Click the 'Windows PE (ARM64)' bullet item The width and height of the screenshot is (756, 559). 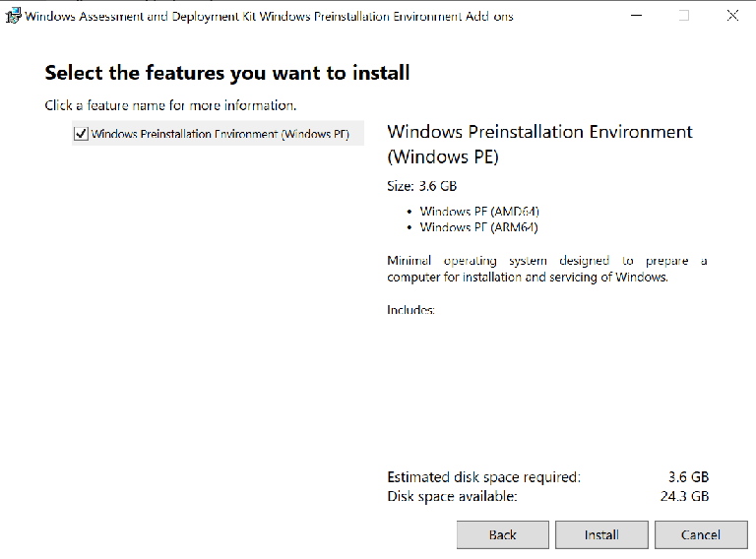(x=478, y=227)
